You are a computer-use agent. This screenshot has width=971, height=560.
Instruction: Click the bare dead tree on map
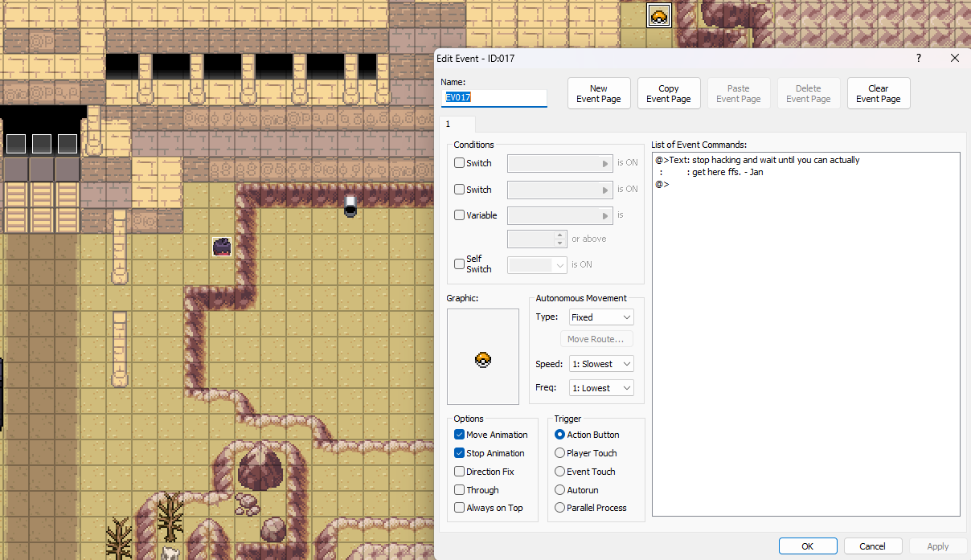tap(170, 516)
